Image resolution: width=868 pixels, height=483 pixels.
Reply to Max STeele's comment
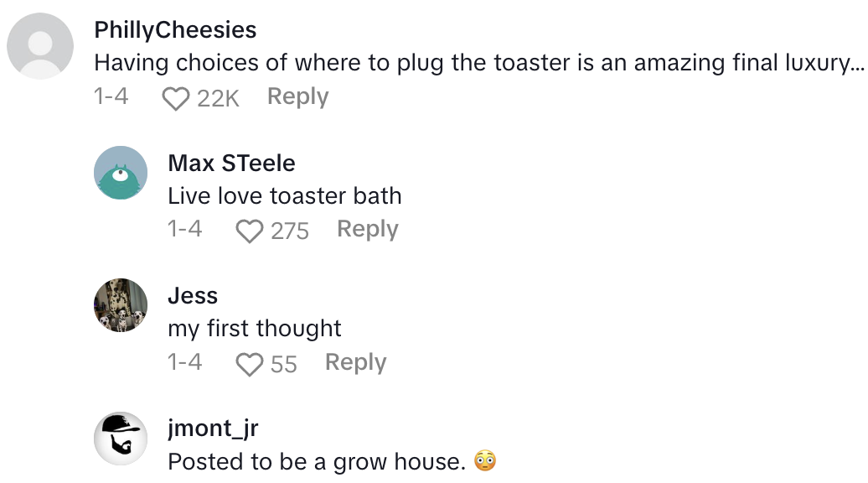pyautogui.click(x=367, y=229)
